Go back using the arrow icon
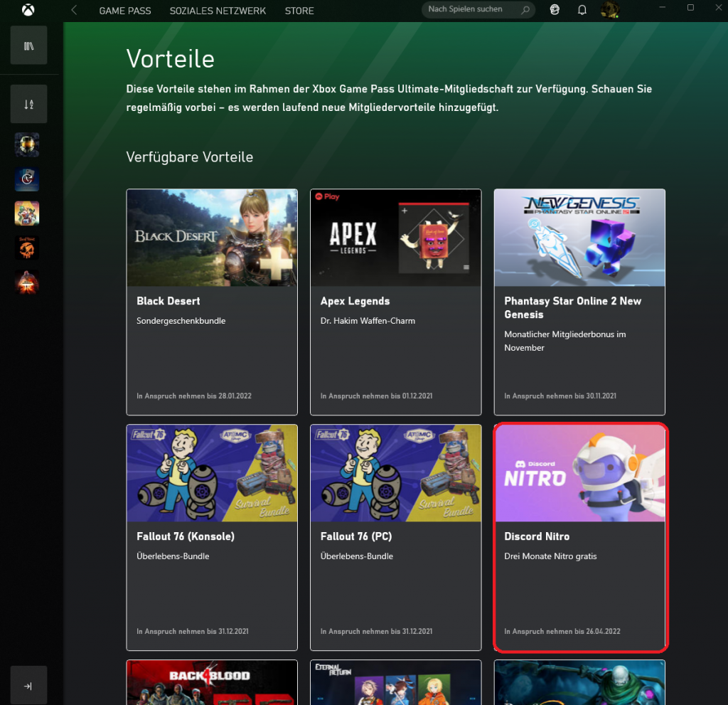The image size is (728, 705). click(x=75, y=10)
